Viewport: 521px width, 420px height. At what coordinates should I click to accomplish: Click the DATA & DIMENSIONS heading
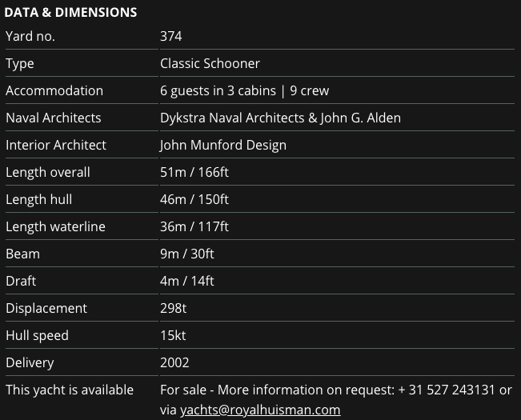click(x=70, y=12)
